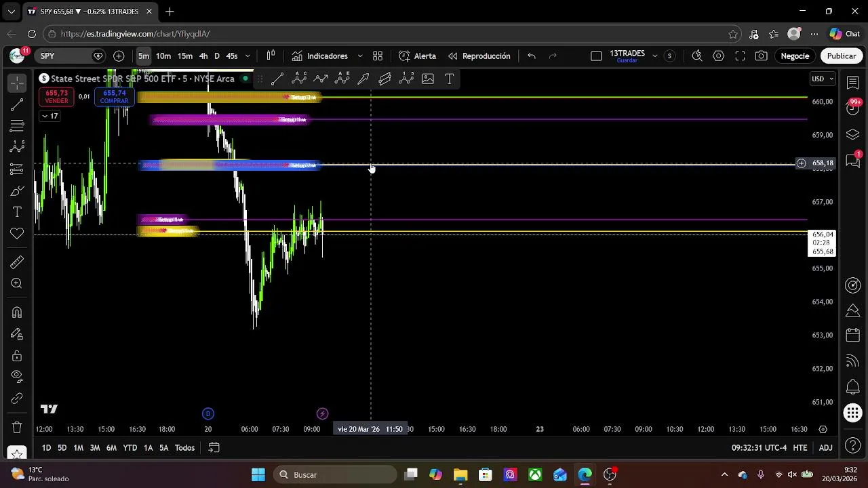Open the USD currency dropdown

(x=823, y=79)
